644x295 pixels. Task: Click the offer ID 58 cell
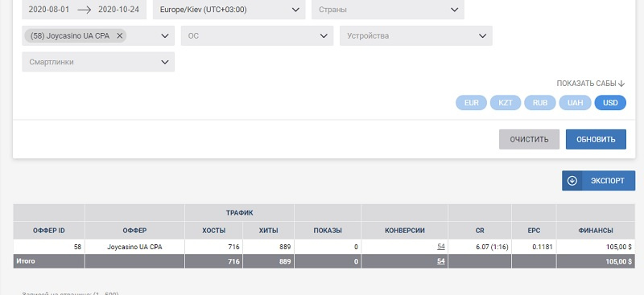49,247
